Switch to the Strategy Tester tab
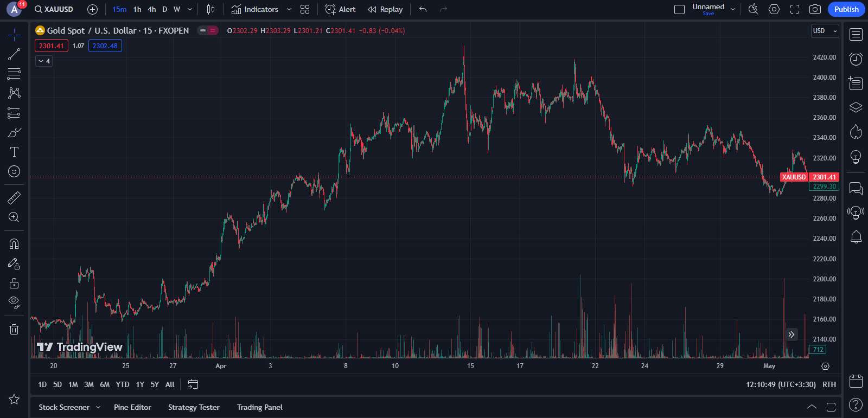The width and height of the screenshot is (868, 418). [x=194, y=407]
